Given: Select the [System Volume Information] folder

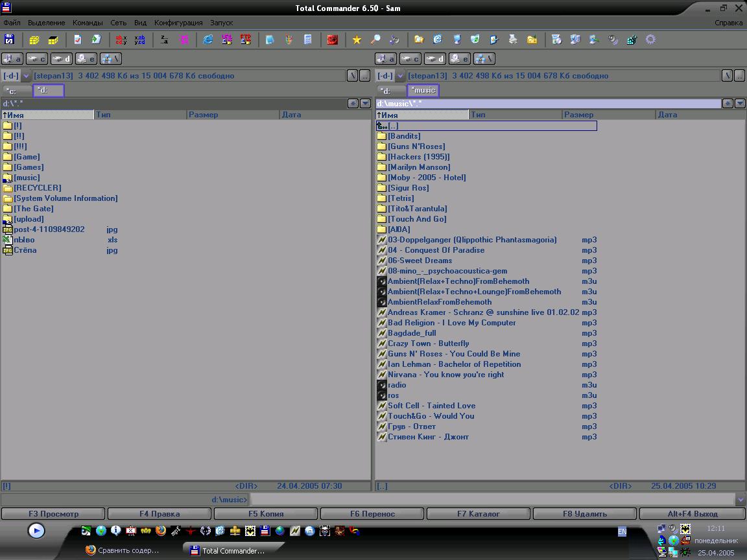Looking at the screenshot, I should tap(60, 198).
